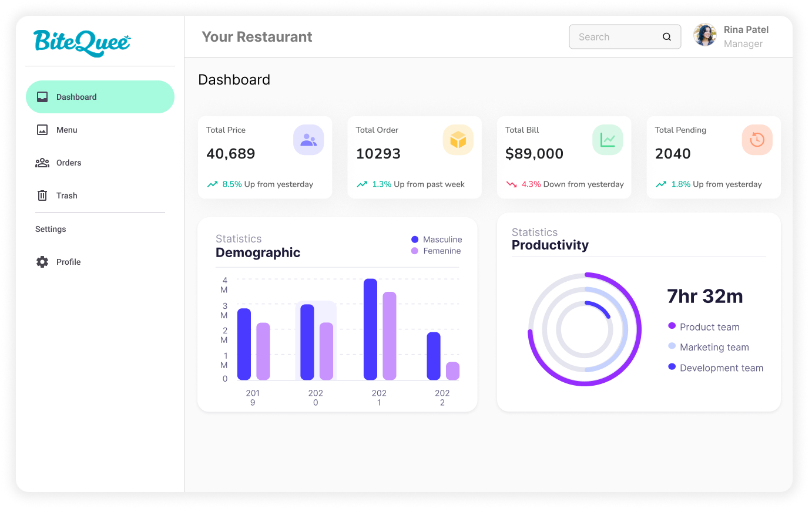Screen dimensions: 812x509
Task: Click the 1.8% Up from yesterday text
Action: tap(717, 184)
